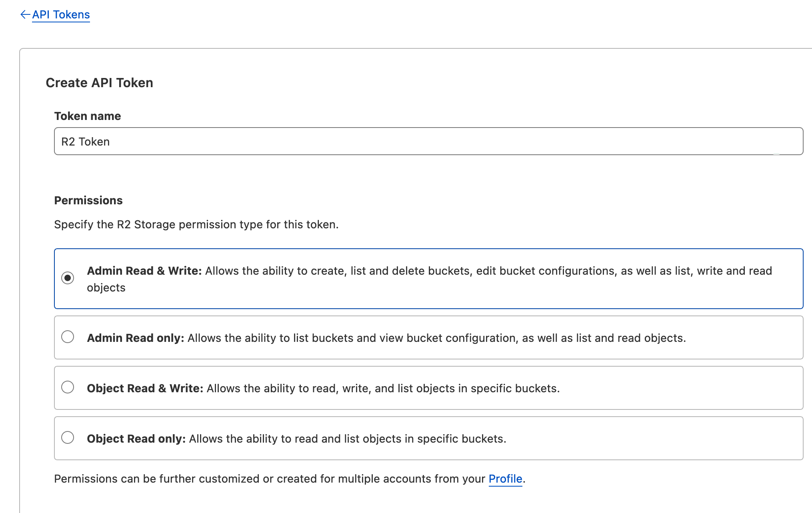This screenshot has width=812, height=513.
Task: Open the Profile link
Action: pos(505,479)
